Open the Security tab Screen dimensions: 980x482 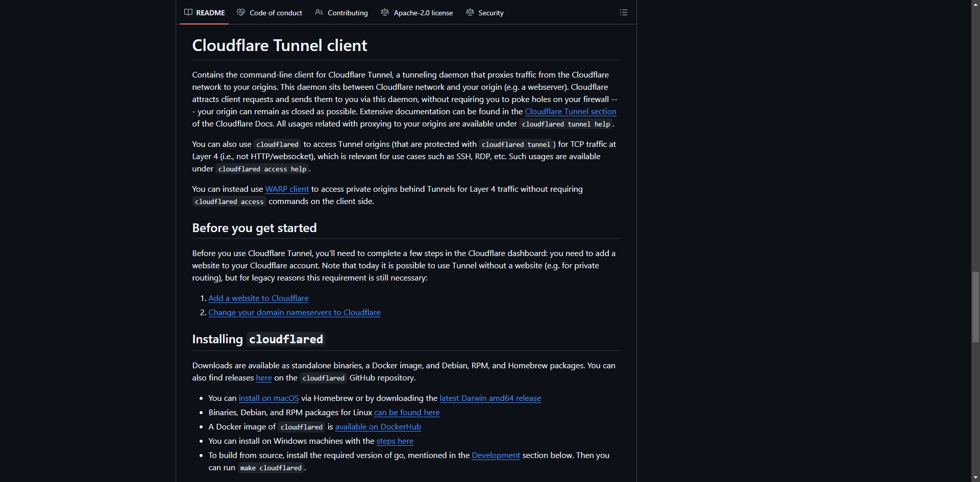tap(485, 12)
